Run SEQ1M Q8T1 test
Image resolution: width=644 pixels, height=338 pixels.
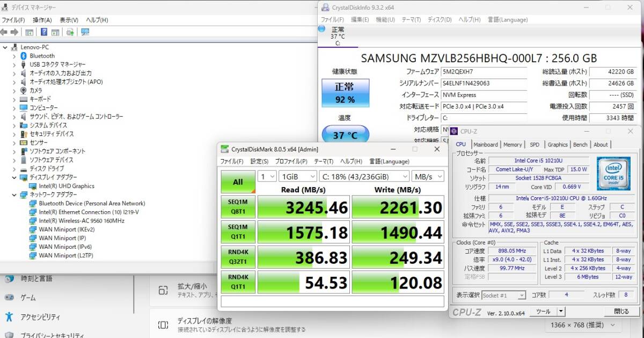(x=238, y=207)
